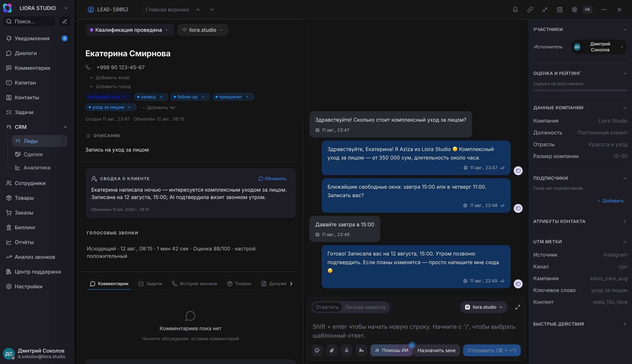Image resolution: width=632 pixels, height=364 pixels.
Task: Expand reply editor with diagonal arrows icon
Action: 517,307
